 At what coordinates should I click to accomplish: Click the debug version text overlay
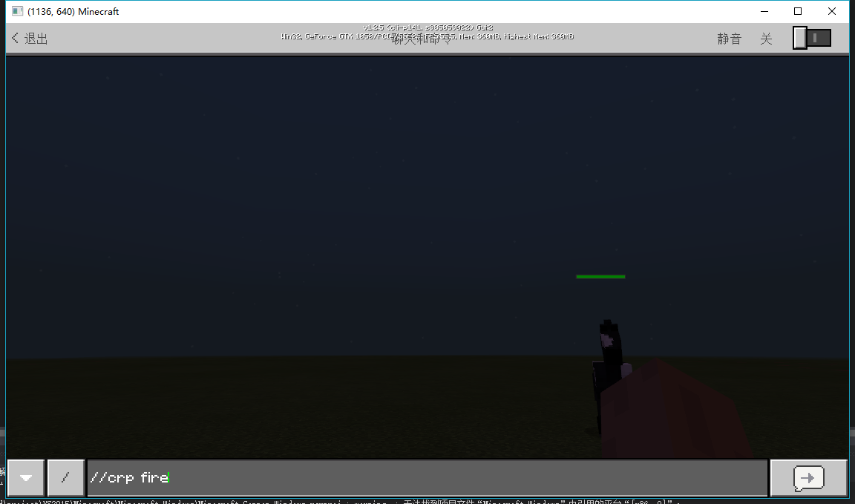click(x=427, y=27)
